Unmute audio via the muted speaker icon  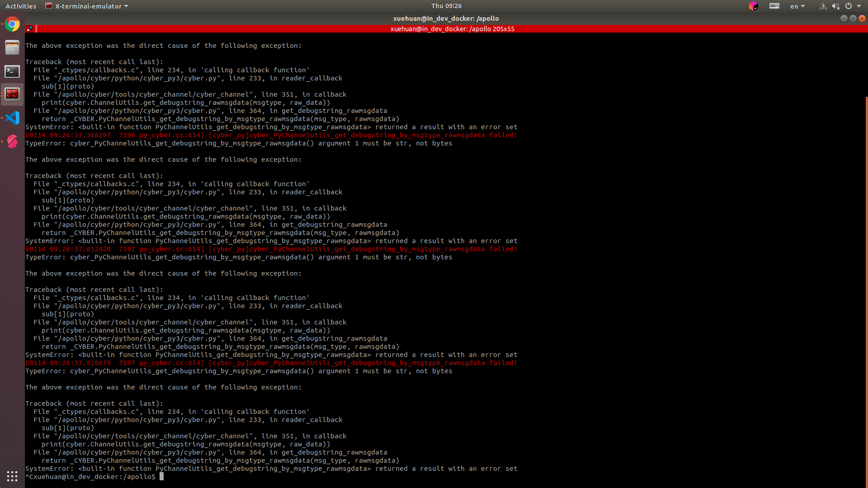(x=835, y=6)
